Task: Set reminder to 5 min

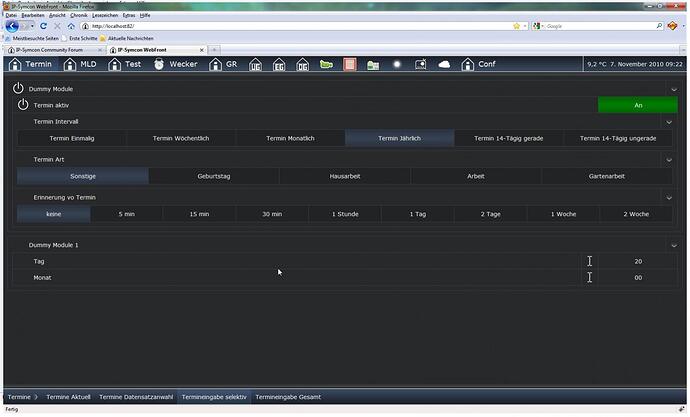Action: [x=126, y=214]
